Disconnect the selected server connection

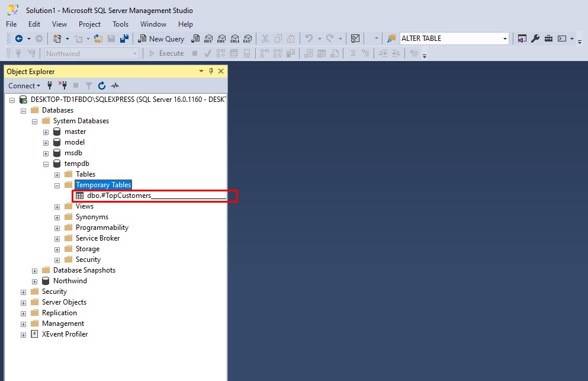tap(63, 85)
